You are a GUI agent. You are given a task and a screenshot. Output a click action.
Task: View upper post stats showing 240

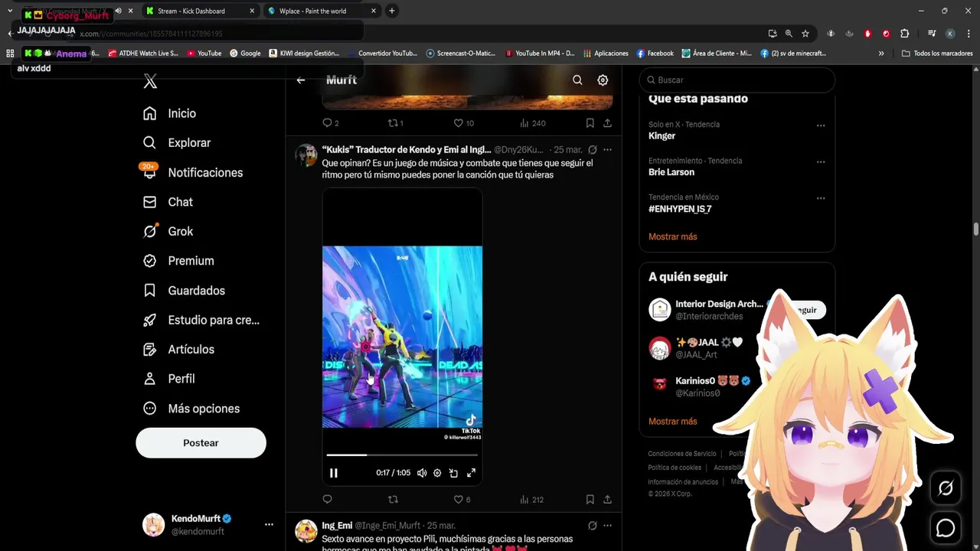point(532,123)
